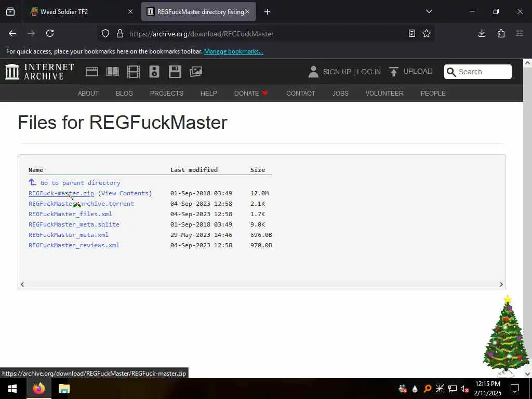This screenshot has width=532, height=399.
Task: Click the taskbar clock showing 12:15 PM
Action: tap(487, 389)
